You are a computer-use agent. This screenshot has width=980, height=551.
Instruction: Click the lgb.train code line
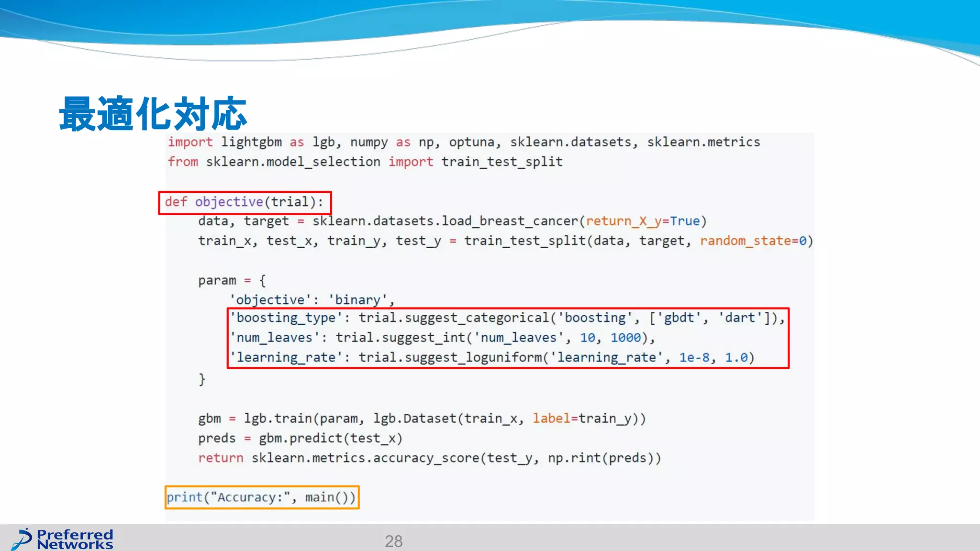click(422, 419)
